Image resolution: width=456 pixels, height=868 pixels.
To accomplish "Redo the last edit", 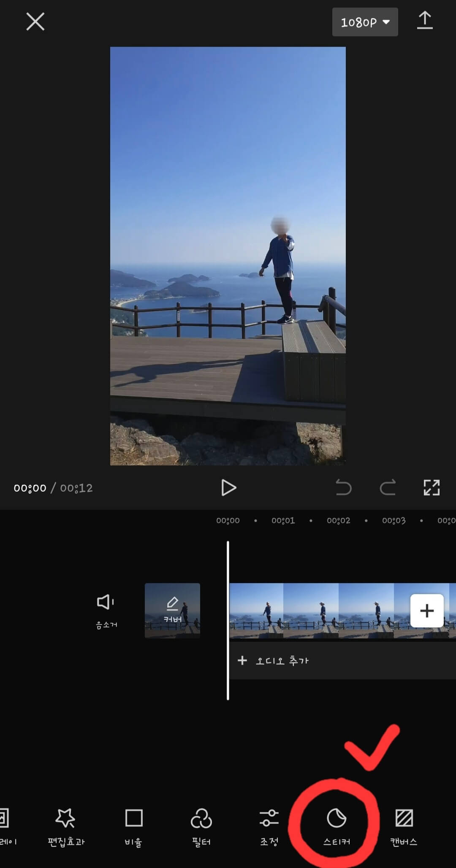I will point(388,488).
